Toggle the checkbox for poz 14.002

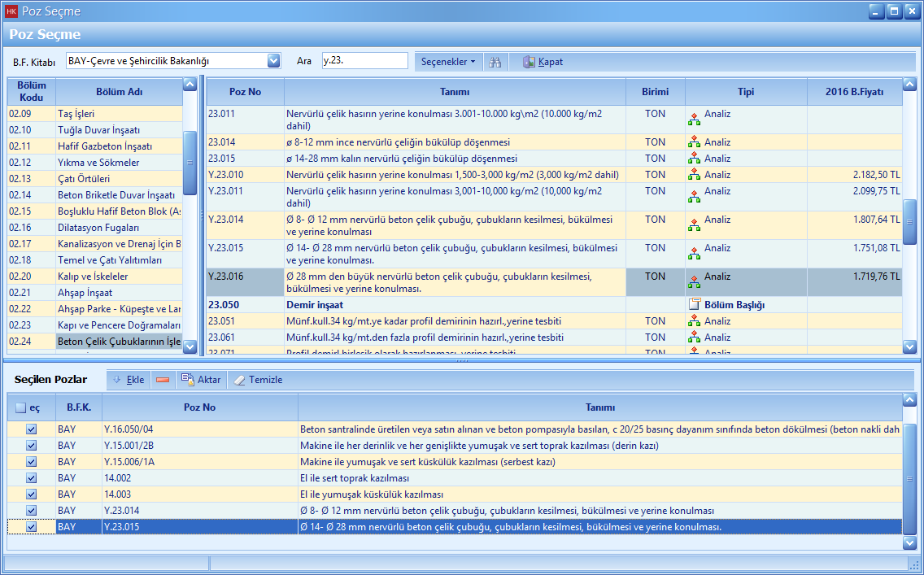32,478
